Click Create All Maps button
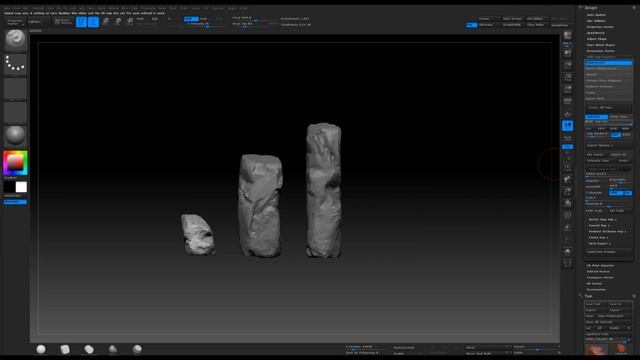Image resolution: width=640 pixels, height=360 pixels. pos(608,107)
